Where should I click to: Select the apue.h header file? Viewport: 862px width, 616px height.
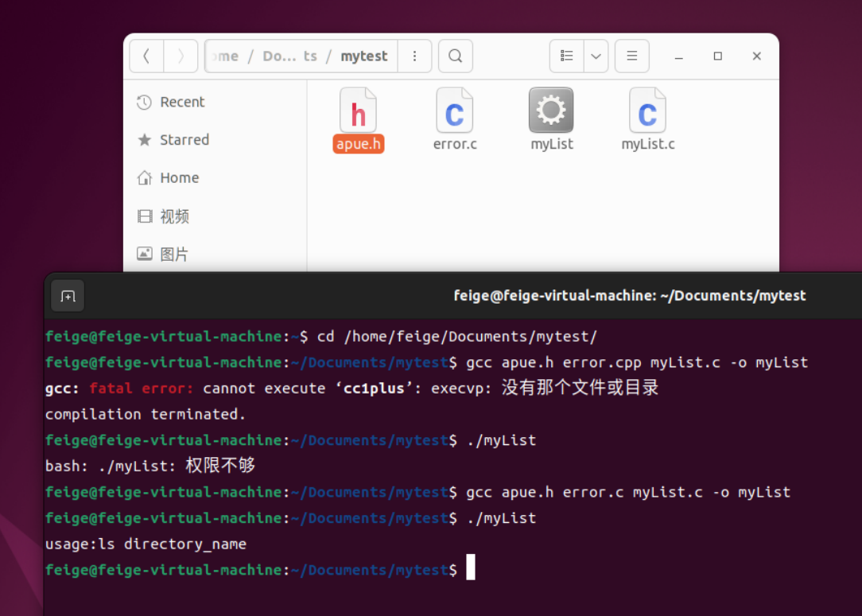point(359,120)
